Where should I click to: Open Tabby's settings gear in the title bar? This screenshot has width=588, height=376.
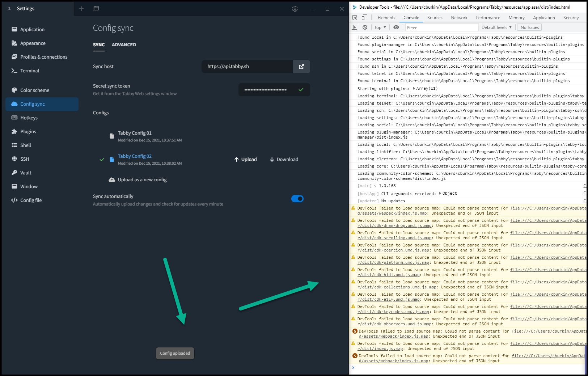(x=295, y=9)
